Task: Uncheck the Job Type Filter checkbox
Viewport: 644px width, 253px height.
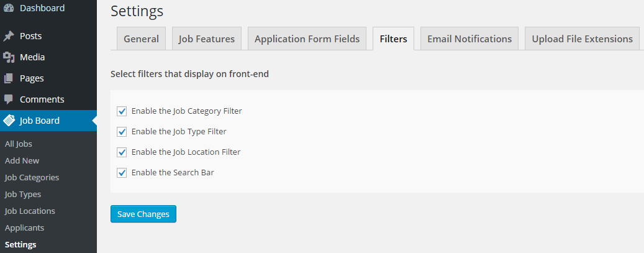Action: point(122,132)
